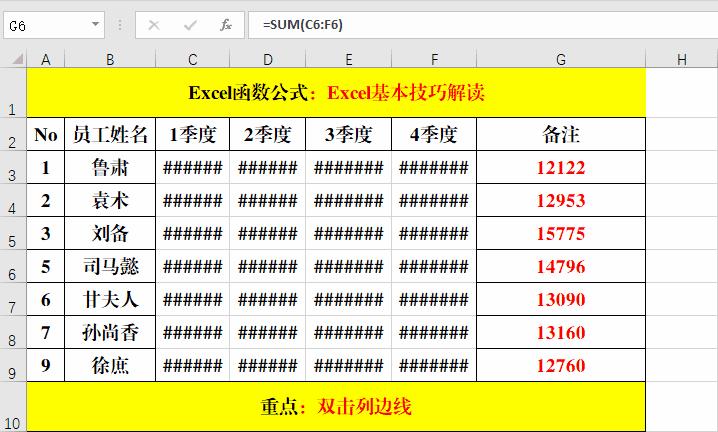
Task: Select column C header
Action: pyautogui.click(x=192, y=60)
